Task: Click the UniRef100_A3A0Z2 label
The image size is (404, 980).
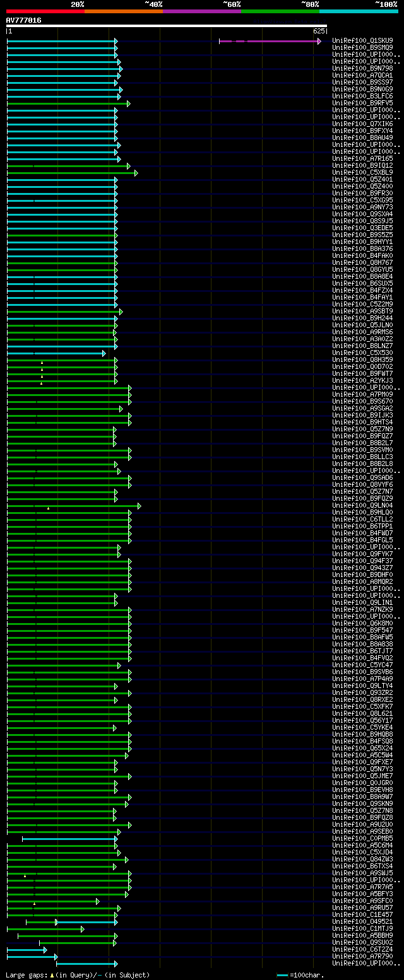Action: click(x=362, y=339)
